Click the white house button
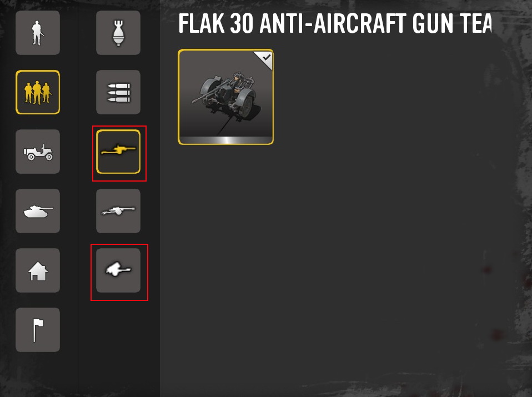Screen dimensions: 532x397 click(x=38, y=270)
